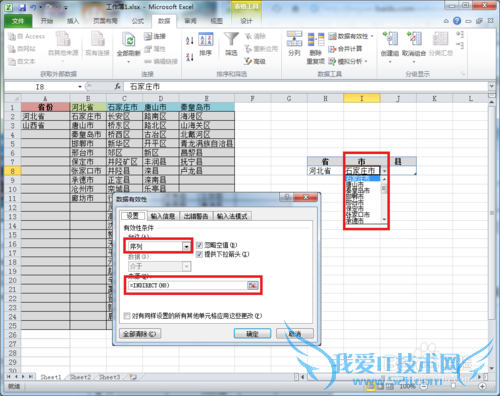Click the zoom in plus button
The image size is (500, 396).
point(482,387)
